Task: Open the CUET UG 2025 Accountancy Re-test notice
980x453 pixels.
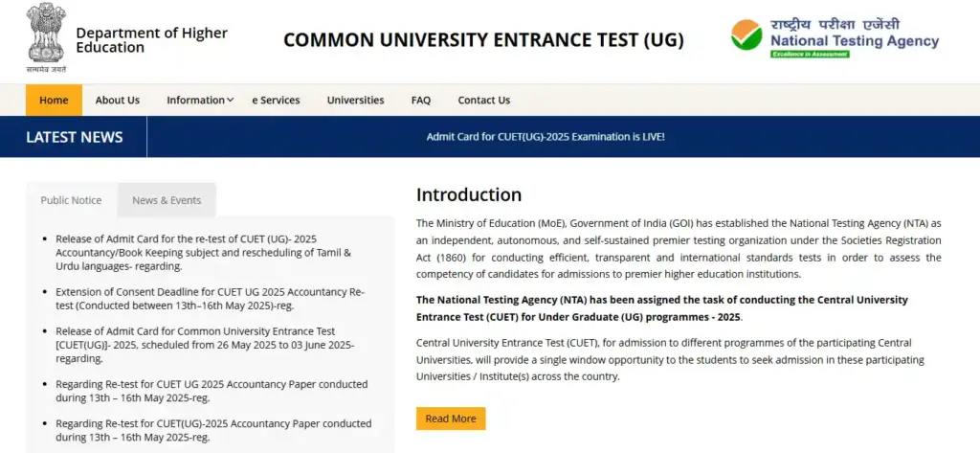Action: (x=212, y=391)
